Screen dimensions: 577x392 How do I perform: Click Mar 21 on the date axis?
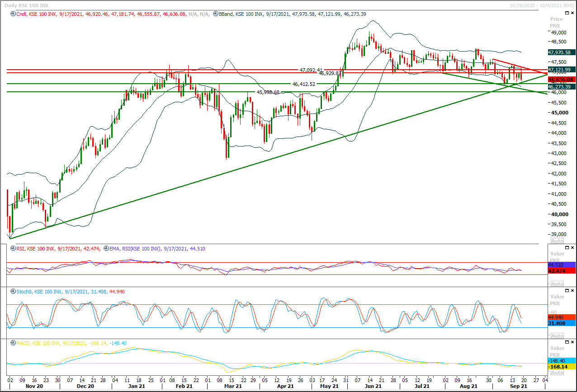coord(232,387)
